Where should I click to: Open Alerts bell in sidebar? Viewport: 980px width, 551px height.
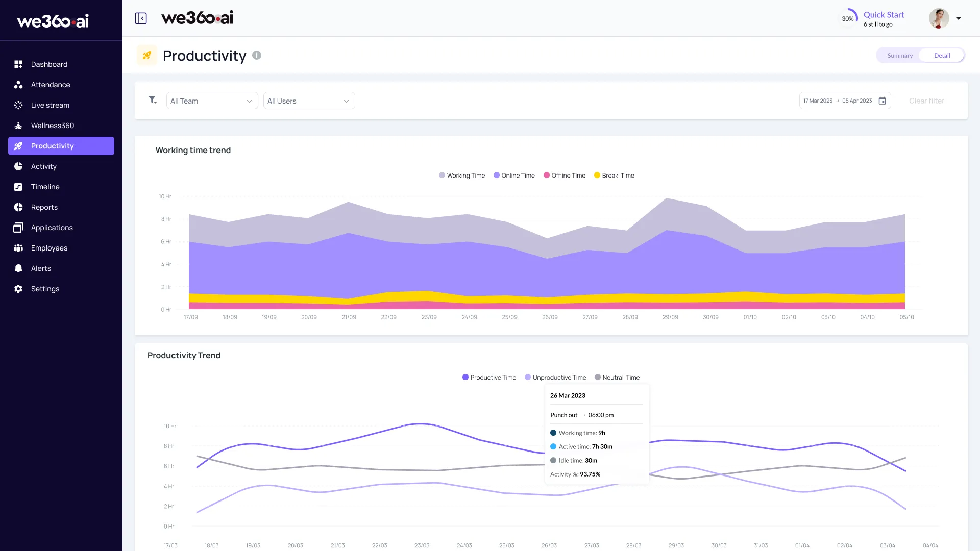[18, 268]
